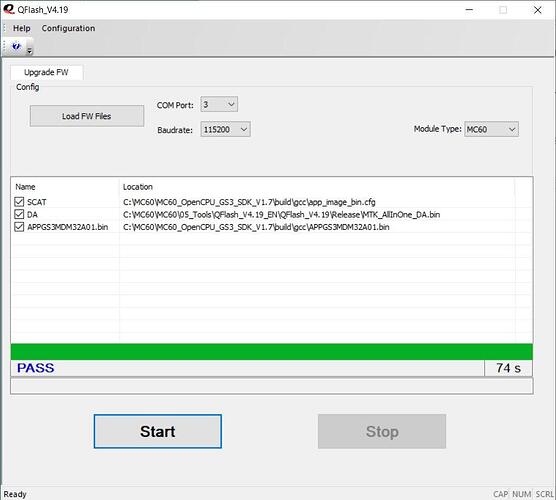Click the SCAT name label
556x500 pixels.
[37, 202]
